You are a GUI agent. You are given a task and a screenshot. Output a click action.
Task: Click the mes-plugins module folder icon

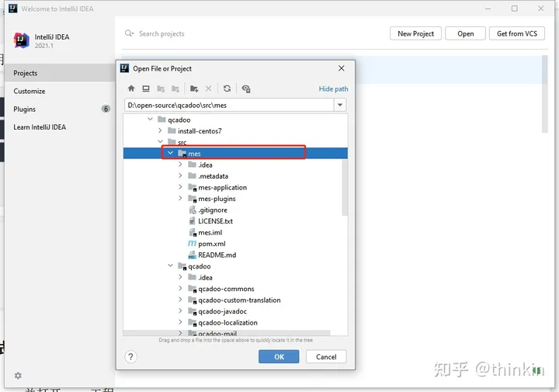[x=193, y=199]
